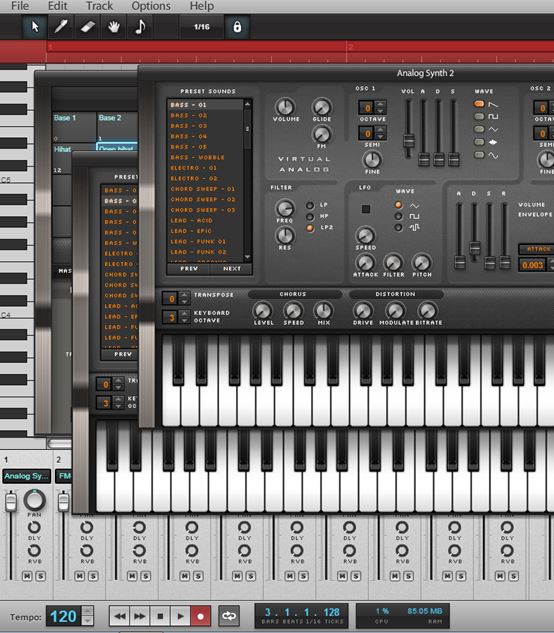Screen dimensions: 554x633
Task: Toggle the snap lock icon
Action: (x=237, y=27)
